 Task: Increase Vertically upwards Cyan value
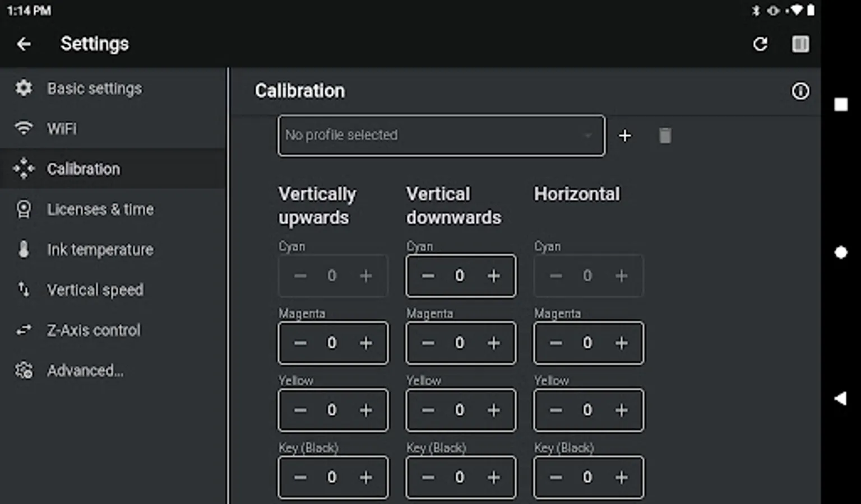[x=365, y=276]
